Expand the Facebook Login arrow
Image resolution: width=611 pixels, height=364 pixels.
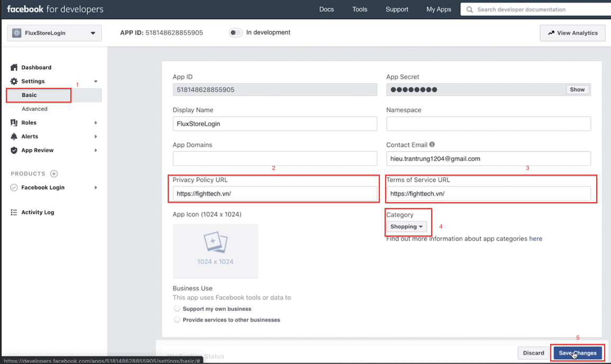point(95,187)
